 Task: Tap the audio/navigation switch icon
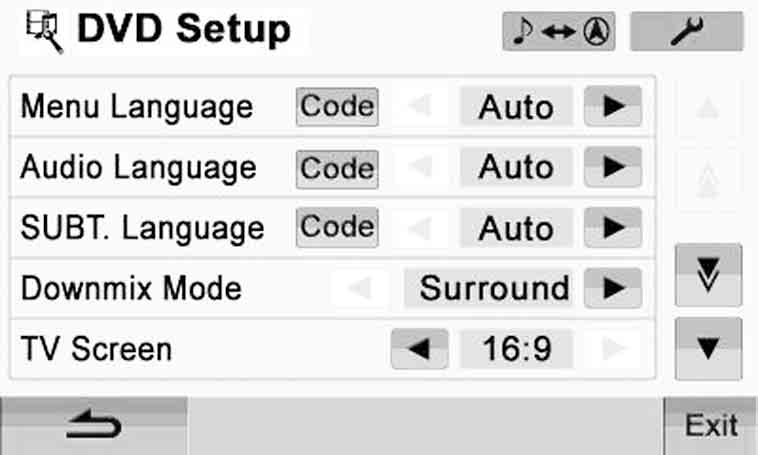coord(559,31)
